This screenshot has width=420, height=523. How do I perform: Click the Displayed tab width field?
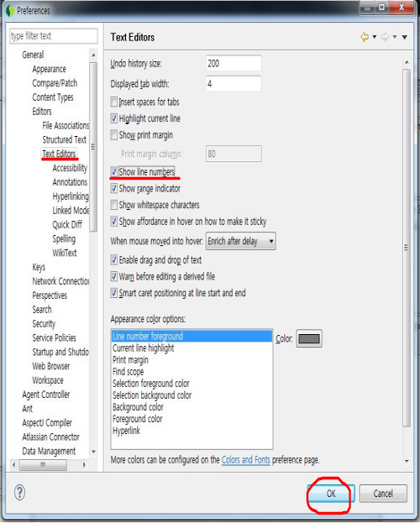[x=234, y=84]
